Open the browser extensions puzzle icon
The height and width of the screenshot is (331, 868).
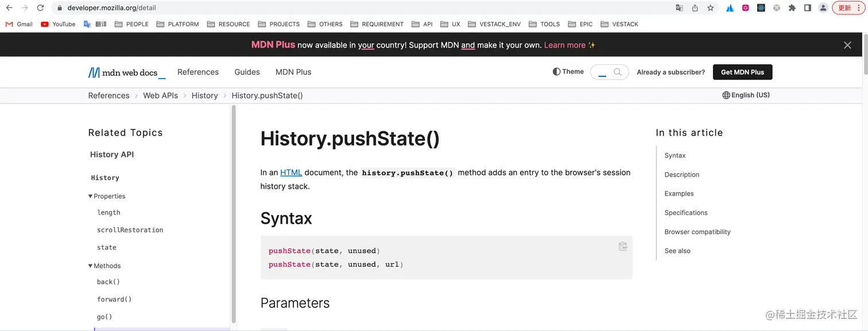tap(792, 7)
